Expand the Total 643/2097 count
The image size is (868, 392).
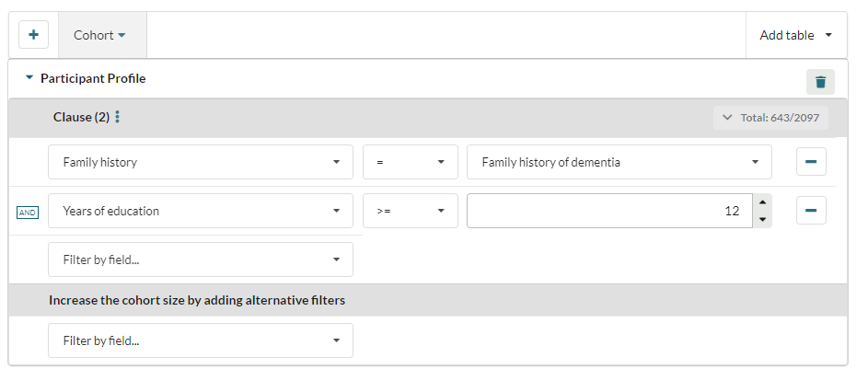770,118
